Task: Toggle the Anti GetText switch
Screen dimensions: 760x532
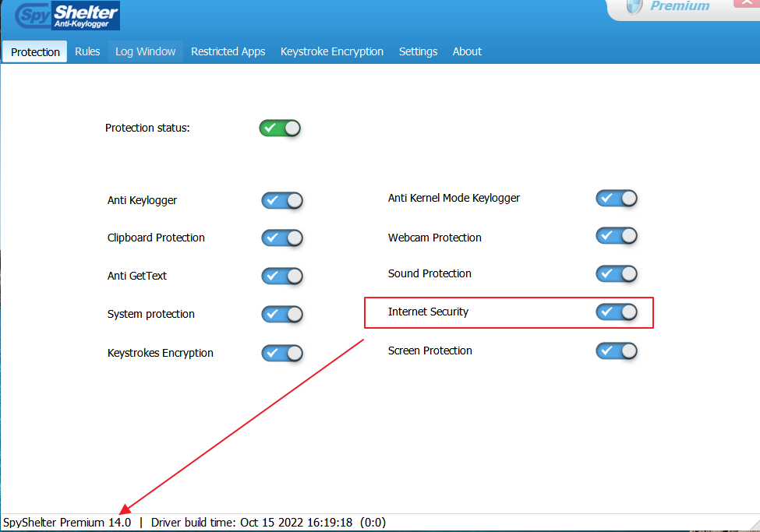Action: (282, 277)
